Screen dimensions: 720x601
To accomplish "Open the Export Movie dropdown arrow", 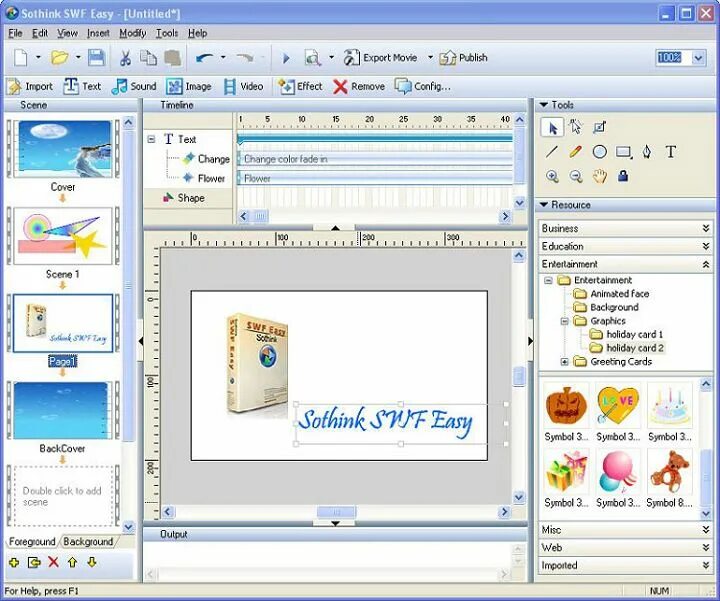I will [x=430, y=58].
